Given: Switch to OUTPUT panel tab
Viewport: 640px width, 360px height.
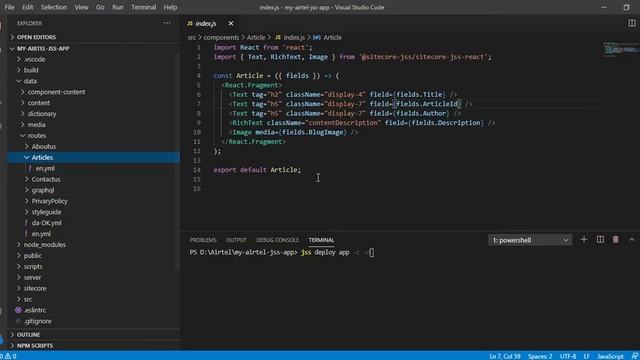Looking at the screenshot, I should (x=236, y=240).
